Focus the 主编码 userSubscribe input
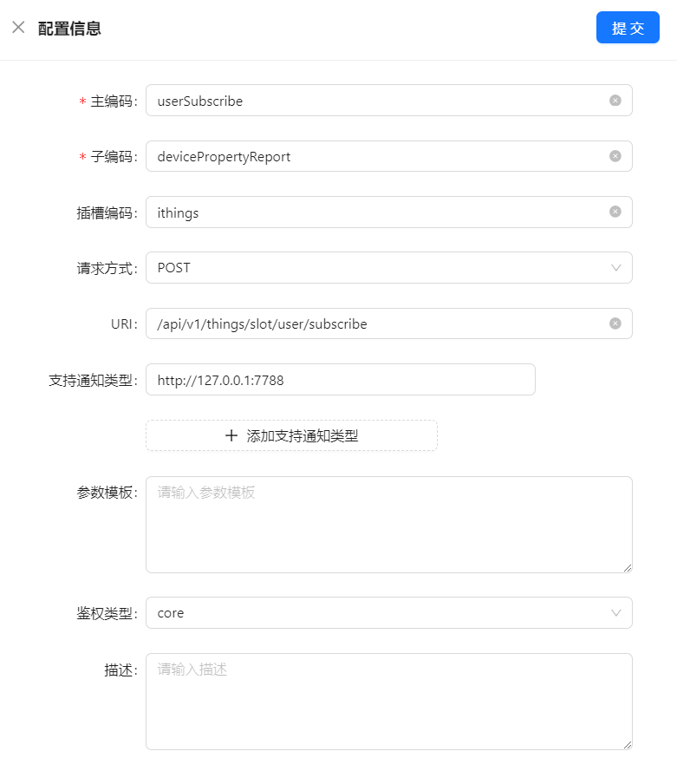The image size is (677, 784). [373, 101]
